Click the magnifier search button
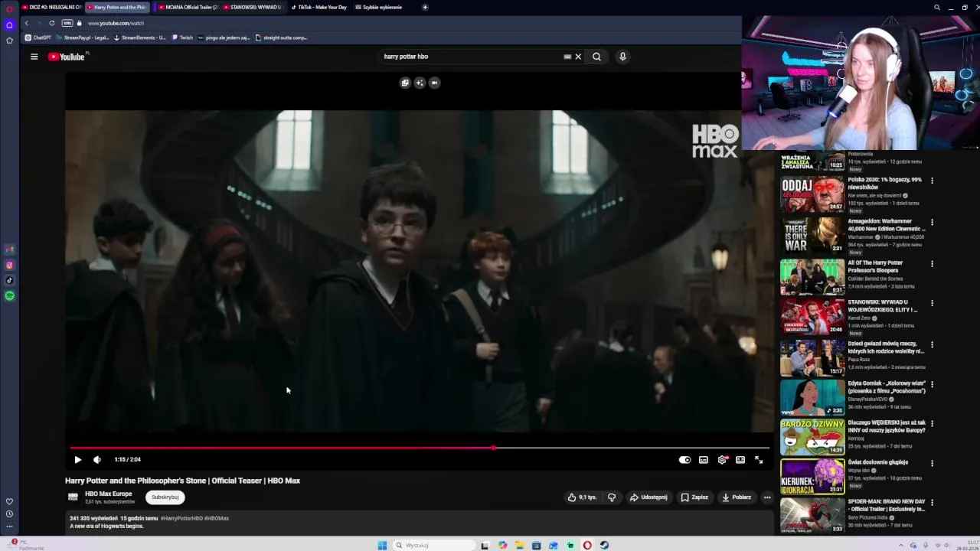This screenshot has width=980, height=551. tap(596, 57)
